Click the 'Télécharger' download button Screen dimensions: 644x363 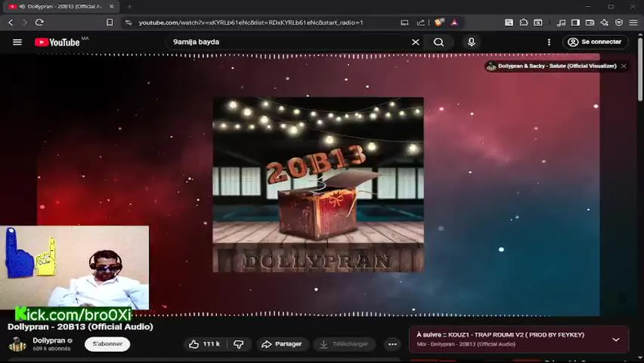coord(345,344)
